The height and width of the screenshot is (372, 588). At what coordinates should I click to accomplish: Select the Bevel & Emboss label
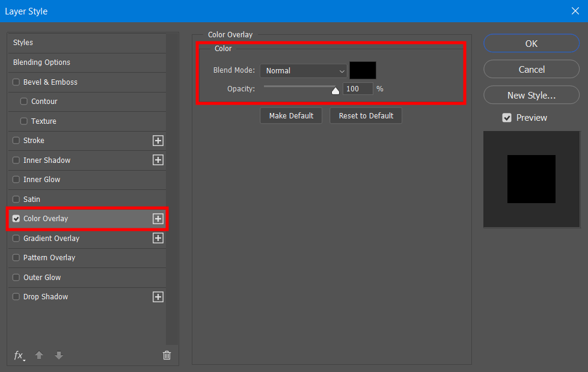[51, 82]
